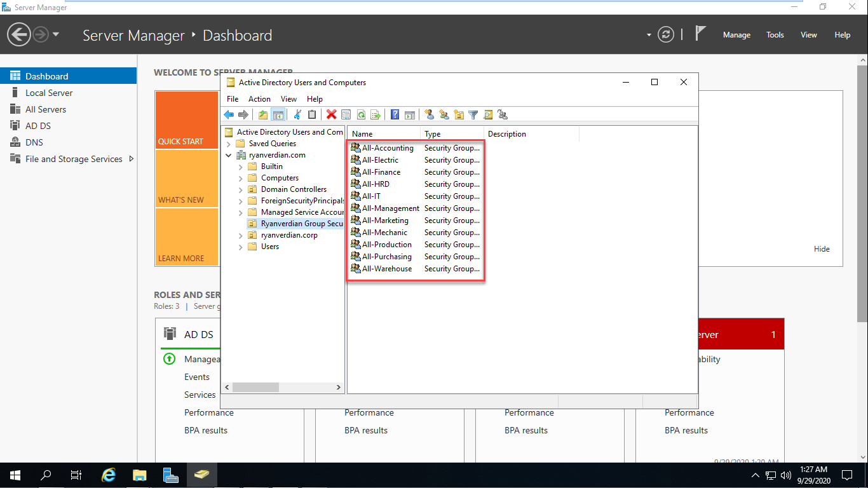Click the blue Help question-mark icon

click(x=395, y=115)
